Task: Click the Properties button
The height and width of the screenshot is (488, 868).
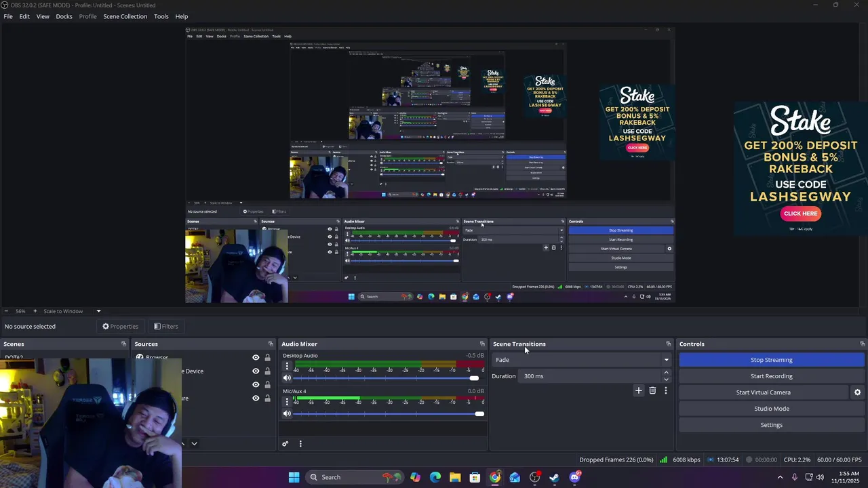Action: (120, 326)
